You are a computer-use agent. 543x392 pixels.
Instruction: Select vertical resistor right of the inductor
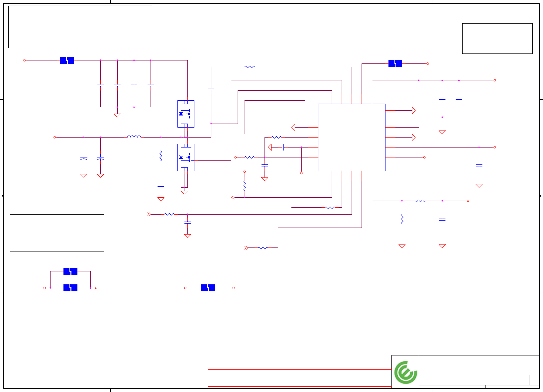(161, 156)
